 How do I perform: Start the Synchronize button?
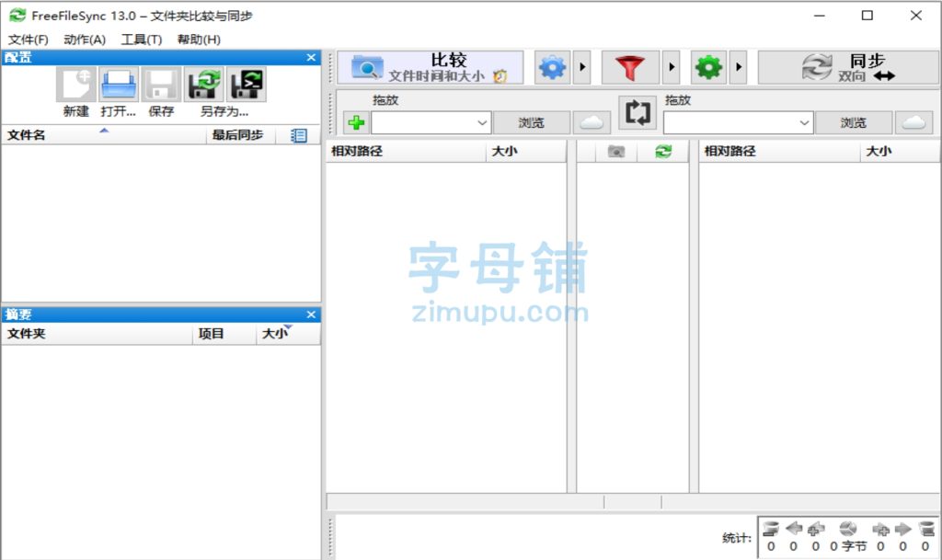point(848,67)
